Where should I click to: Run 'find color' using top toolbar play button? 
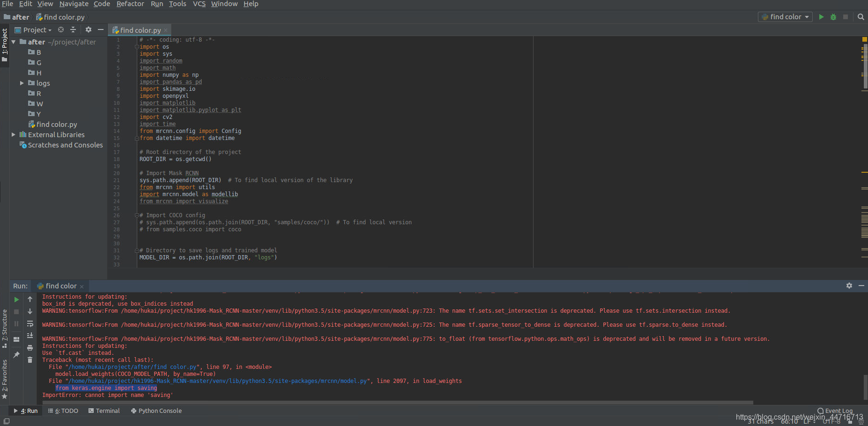point(821,17)
